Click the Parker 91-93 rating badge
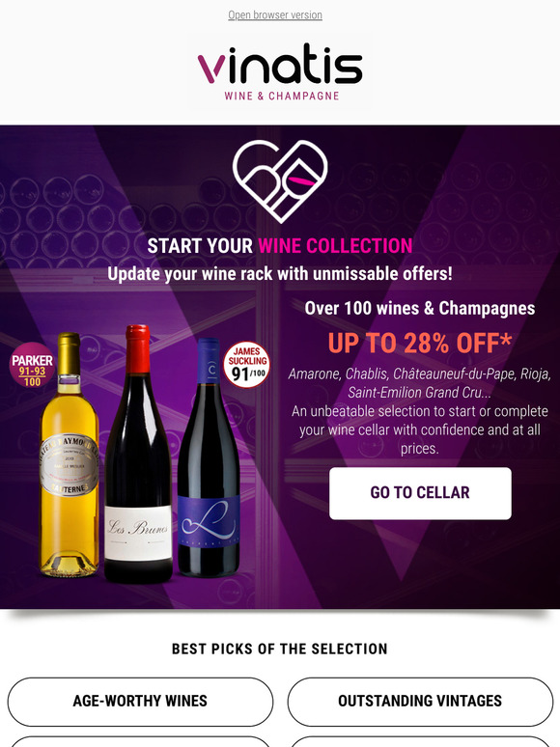 pyautogui.click(x=32, y=365)
